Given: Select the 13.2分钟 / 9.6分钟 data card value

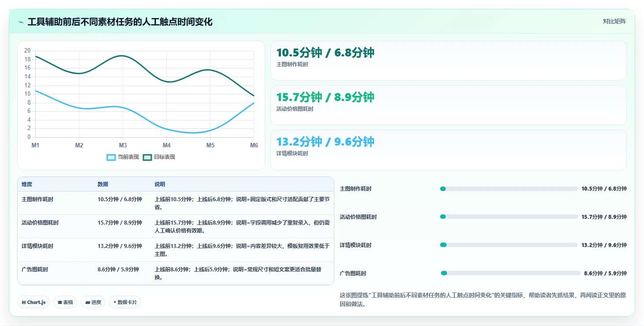Looking at the screenshot, I should coord(325,142).
